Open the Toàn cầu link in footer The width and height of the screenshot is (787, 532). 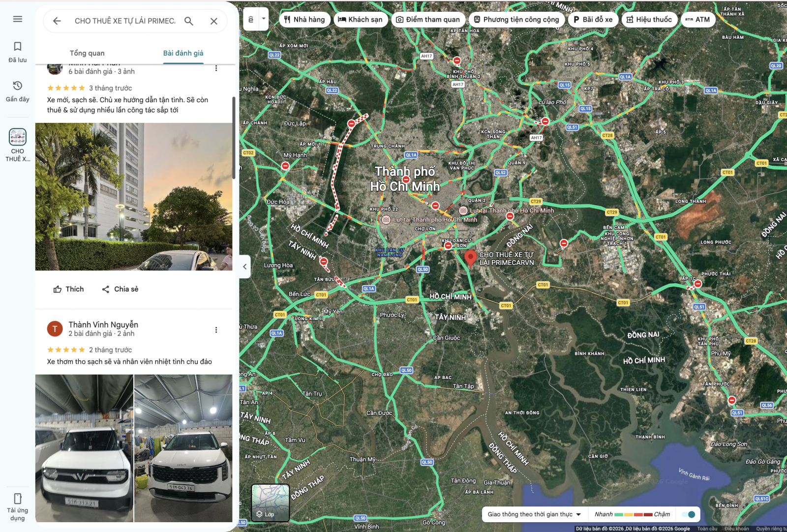tap(707, 529)
